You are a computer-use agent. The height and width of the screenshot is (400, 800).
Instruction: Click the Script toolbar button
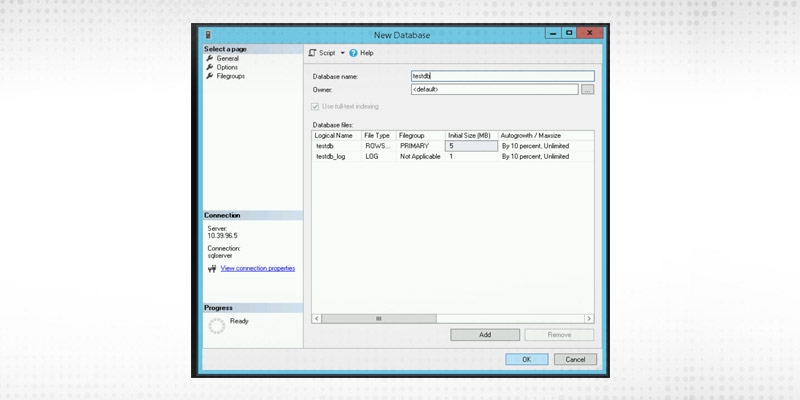coord(322,53)
